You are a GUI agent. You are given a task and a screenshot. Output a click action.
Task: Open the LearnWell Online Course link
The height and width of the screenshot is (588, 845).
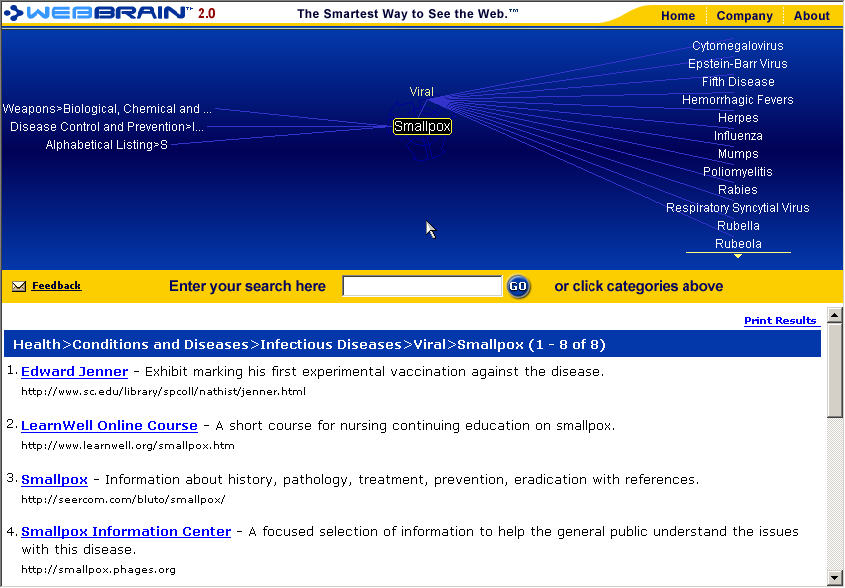(109, 426)
